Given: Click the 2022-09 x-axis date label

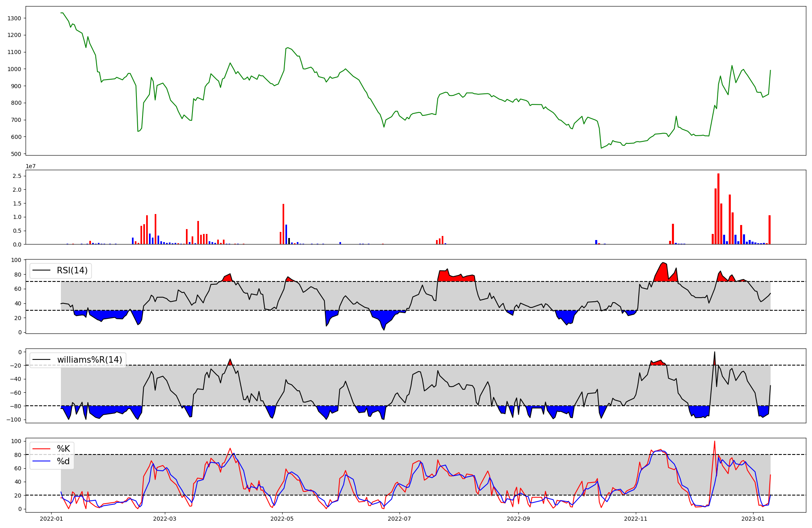Looking at the screenshot, I should tap(518, 519).
